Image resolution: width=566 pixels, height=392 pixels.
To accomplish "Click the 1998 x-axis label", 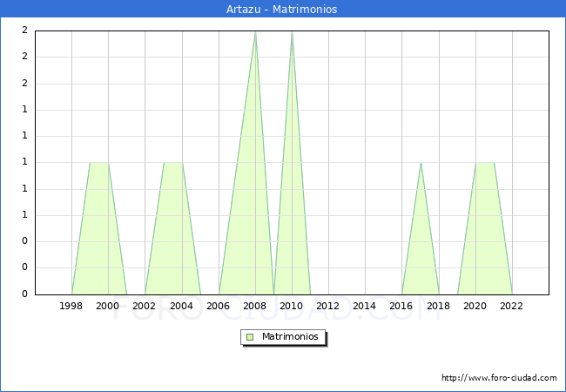I will tap(71, 306).
